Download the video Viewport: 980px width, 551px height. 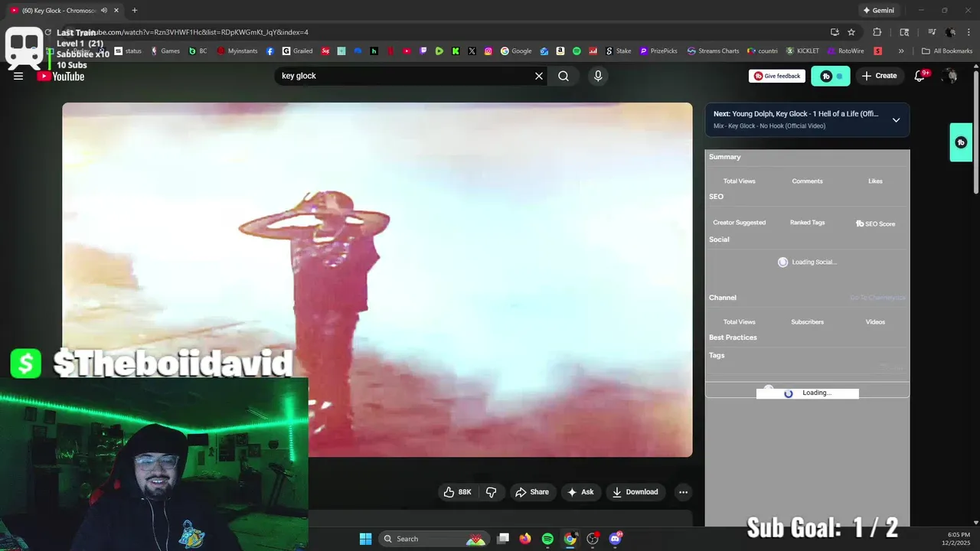tap(635, 492)
